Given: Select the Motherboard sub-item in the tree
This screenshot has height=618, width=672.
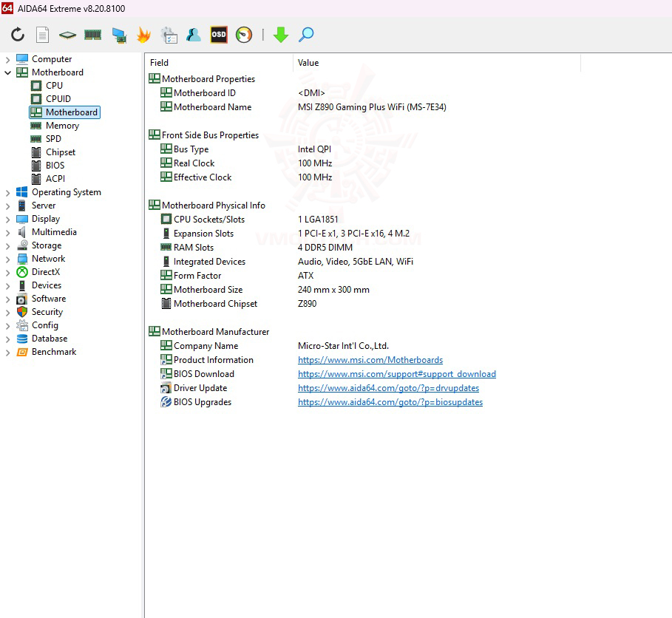Looking at the screenshot, I should pyautogui.click(x=65, y=112).
